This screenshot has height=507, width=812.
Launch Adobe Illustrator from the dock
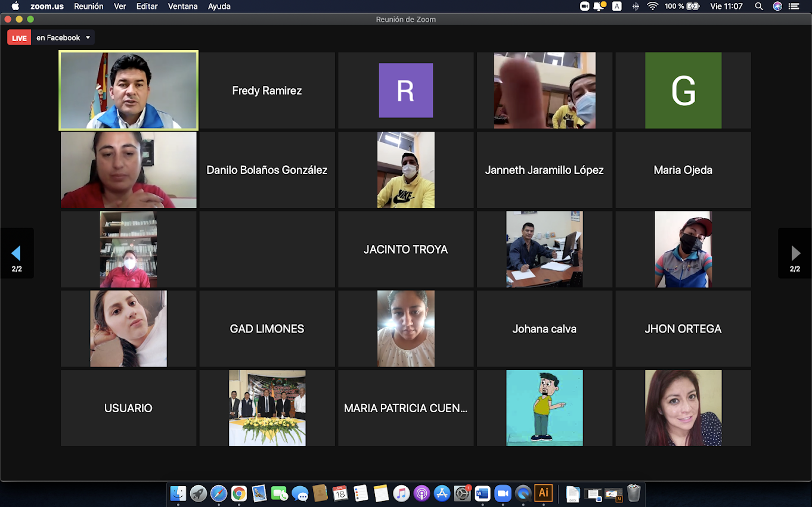tap(543, 493)
